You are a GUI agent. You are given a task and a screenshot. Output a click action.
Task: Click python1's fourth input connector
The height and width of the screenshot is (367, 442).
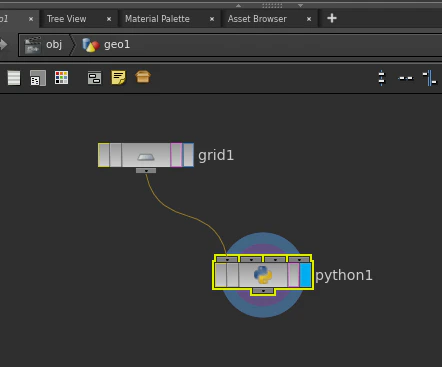[299, 259]
